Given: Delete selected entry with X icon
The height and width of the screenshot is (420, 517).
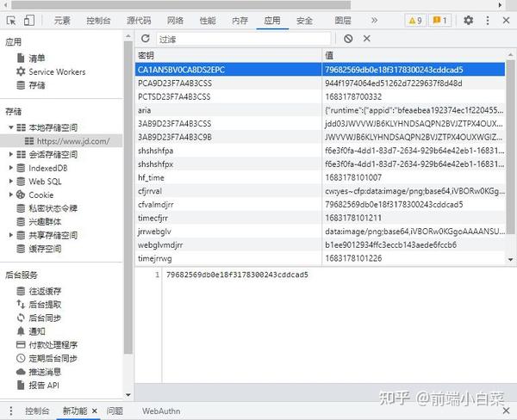Looking at the screenshot, I should tap(367, 39).
